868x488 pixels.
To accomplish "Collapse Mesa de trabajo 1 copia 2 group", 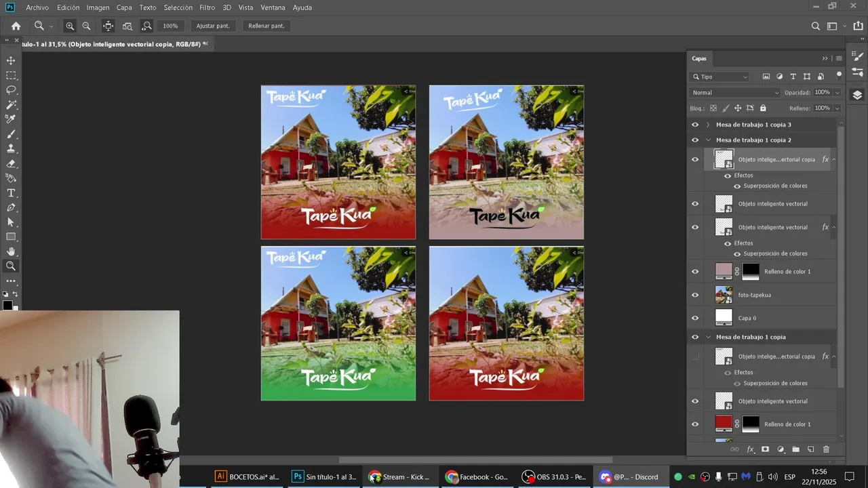I will coord(708,140).
